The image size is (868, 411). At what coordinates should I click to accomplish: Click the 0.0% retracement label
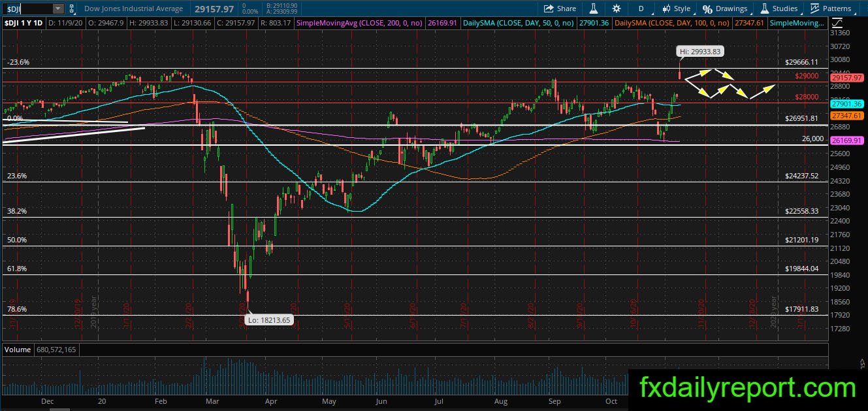pos(14,118)
